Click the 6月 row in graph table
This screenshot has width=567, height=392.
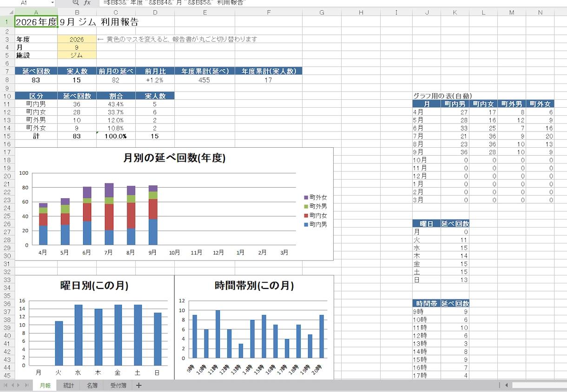click(x=483, y=128)
